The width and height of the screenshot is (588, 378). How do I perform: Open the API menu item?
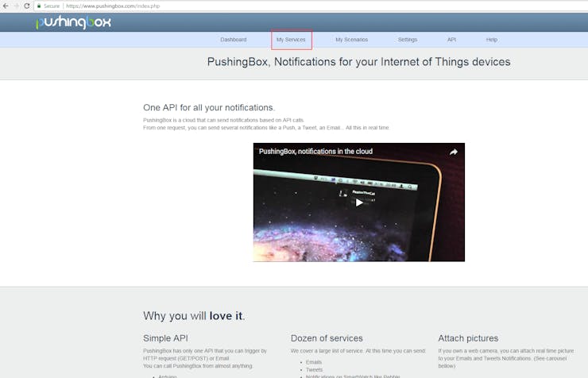click(451, 40)
